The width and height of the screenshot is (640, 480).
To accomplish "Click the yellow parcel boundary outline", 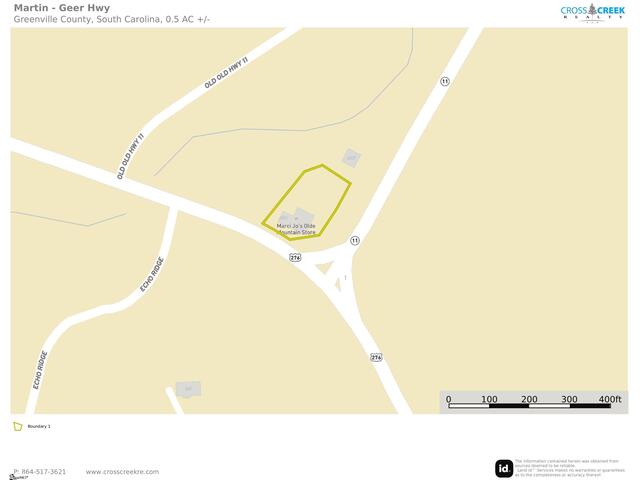I will pyautogui.click(x=307, y=202).
